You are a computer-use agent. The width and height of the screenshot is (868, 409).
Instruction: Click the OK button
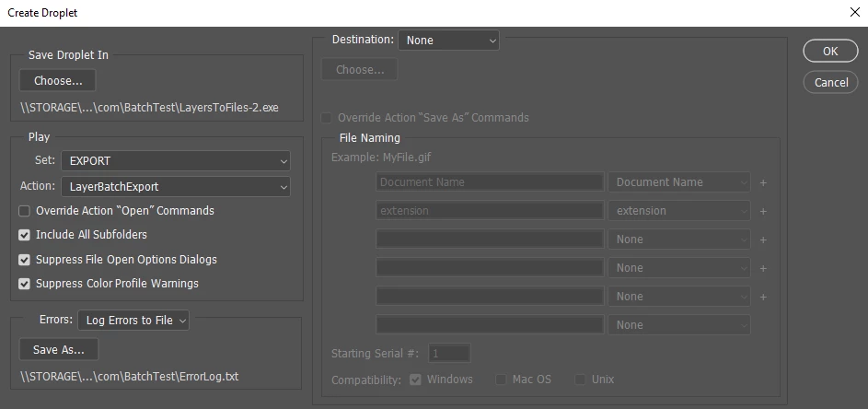point(830,51)
